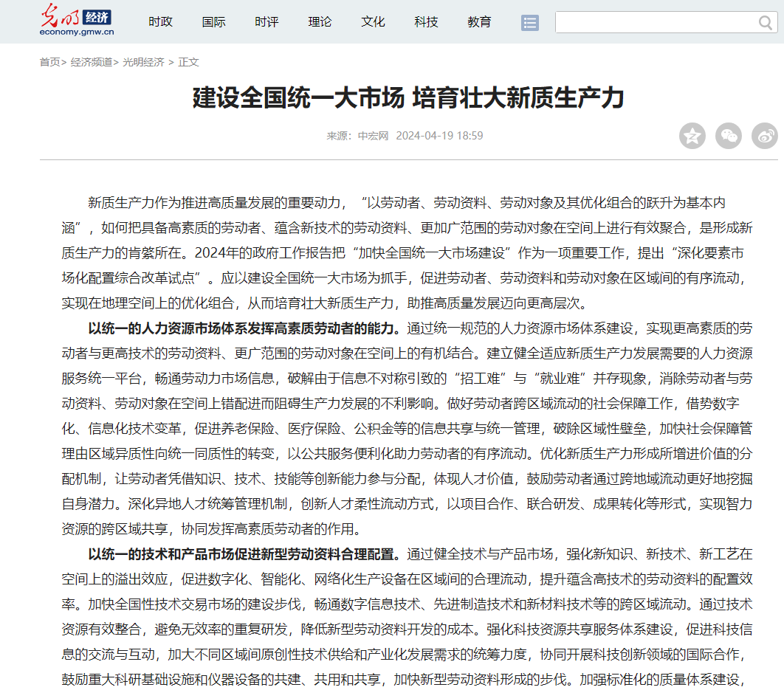Click the article headline 建设全国统一大市场
Image resolution: width=784 pixels, height=690 pixels.
[408, 97]
